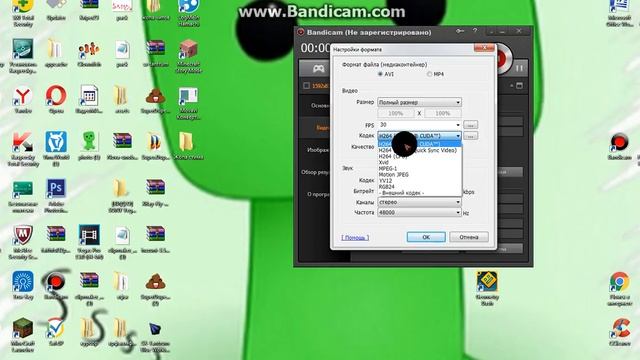Image resolution: width=640 pixels, height=360 pixels.
Task: Open the Yandex browser desktop shortcut
Action: pyautogui.click(x=23, y=100)
